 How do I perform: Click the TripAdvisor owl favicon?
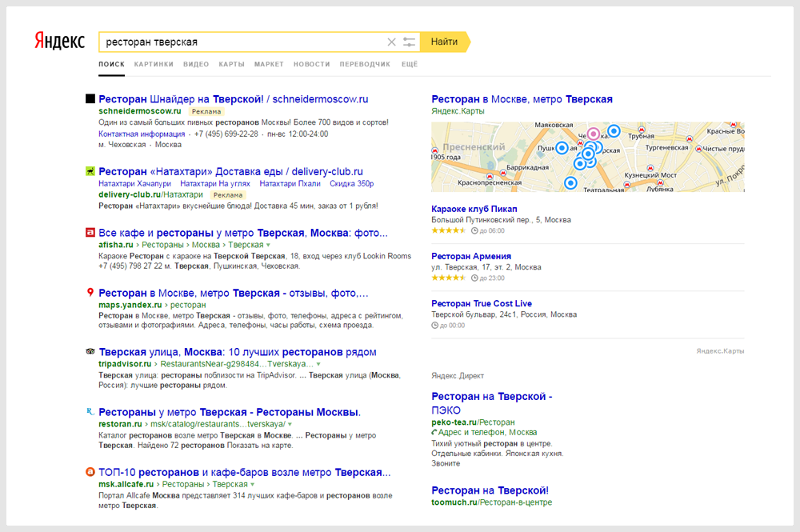click(x=90, y=351)
